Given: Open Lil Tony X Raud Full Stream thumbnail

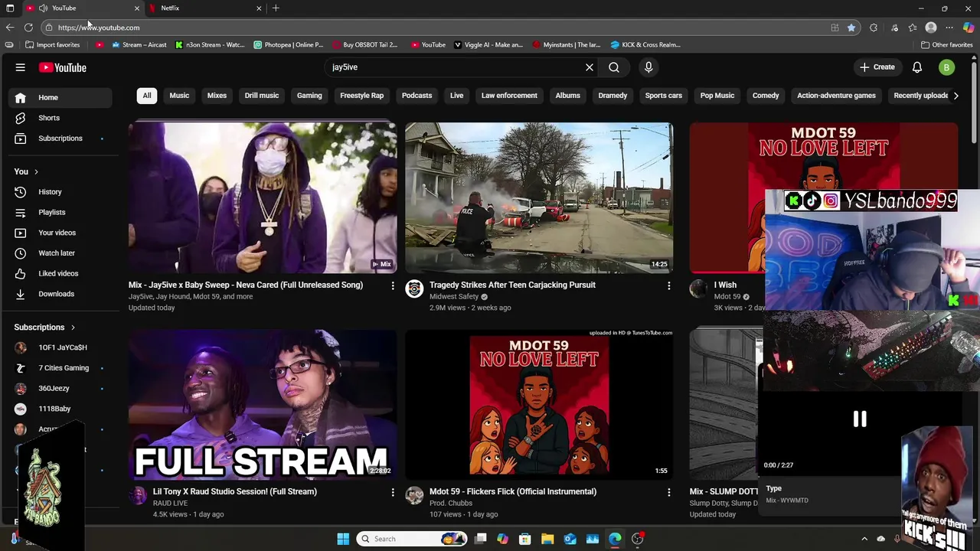Looking at the screenshot, I should [263, 404].
